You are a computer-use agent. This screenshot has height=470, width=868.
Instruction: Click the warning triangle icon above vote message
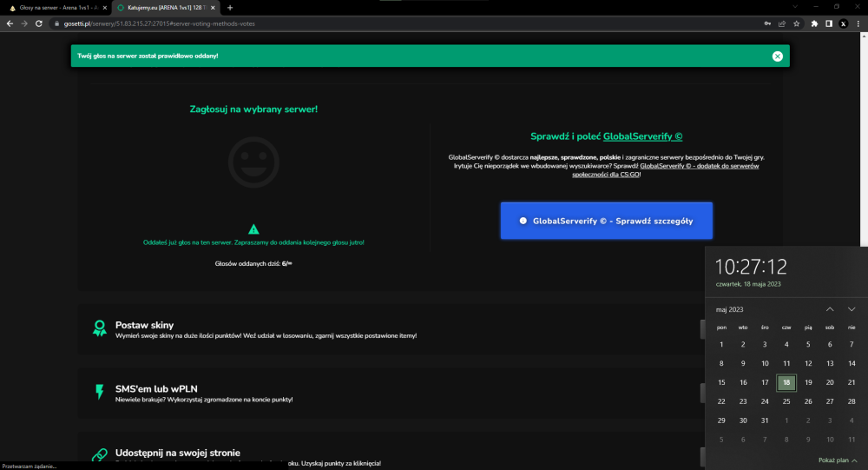click(x=253, y=228)
